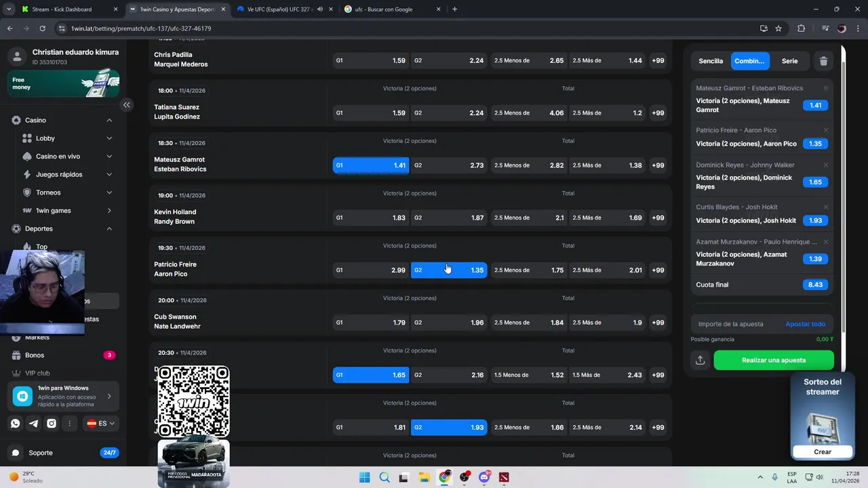
Task: Click Crear in Sorteo del streamer
Action: (823, 451)
